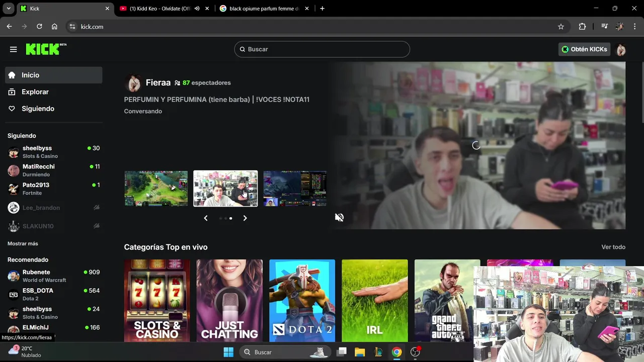Show the next featured stream

point(245,218)
